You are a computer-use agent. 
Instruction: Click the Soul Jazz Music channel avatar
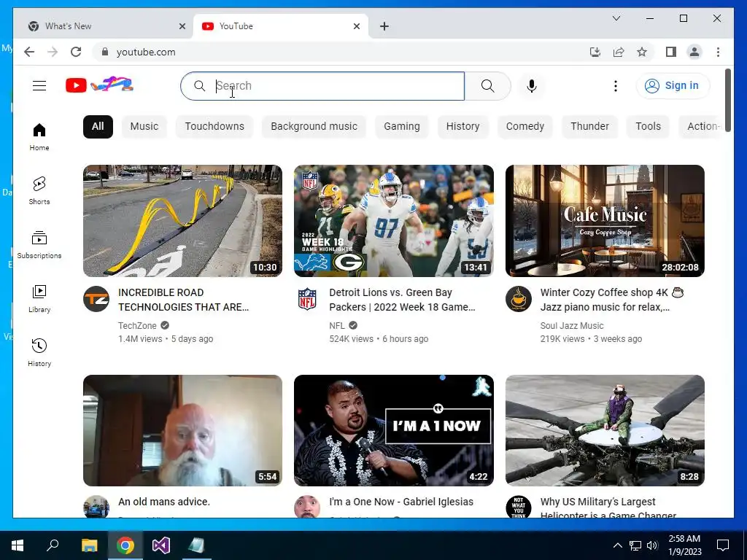(x=519, y=299)
